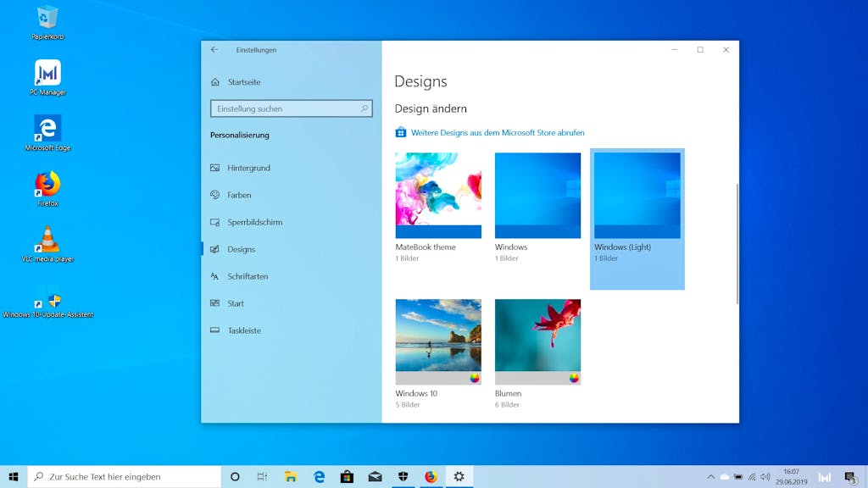Image resolution: width=868 pixels, height=488 pixels.
Task: Open Task View from the taskbar
Action: [263, 476]
